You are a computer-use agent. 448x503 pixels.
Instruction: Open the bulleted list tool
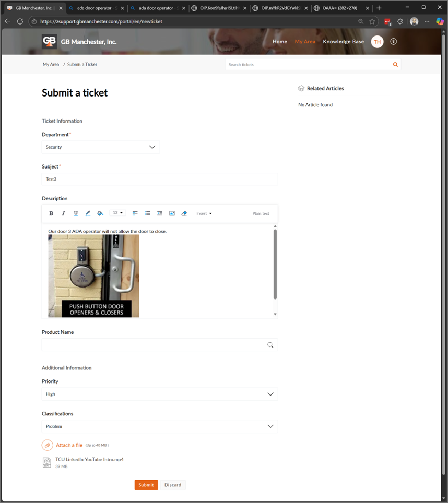[147, 213]
